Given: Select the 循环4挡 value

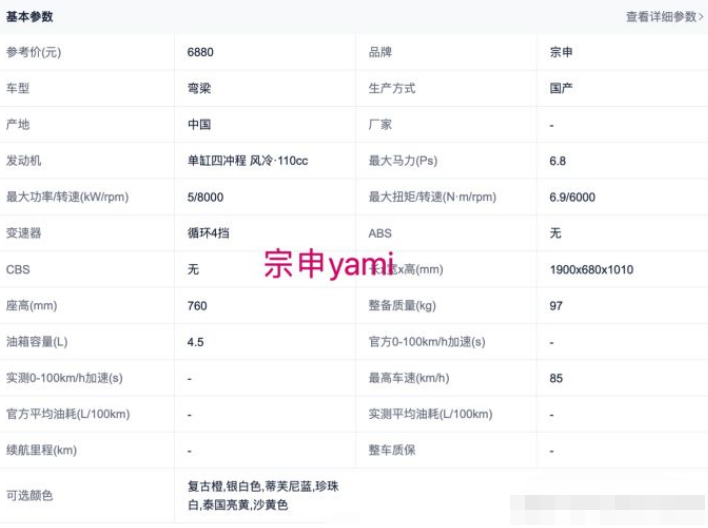Looking at the screenshot, I should 208,234.
